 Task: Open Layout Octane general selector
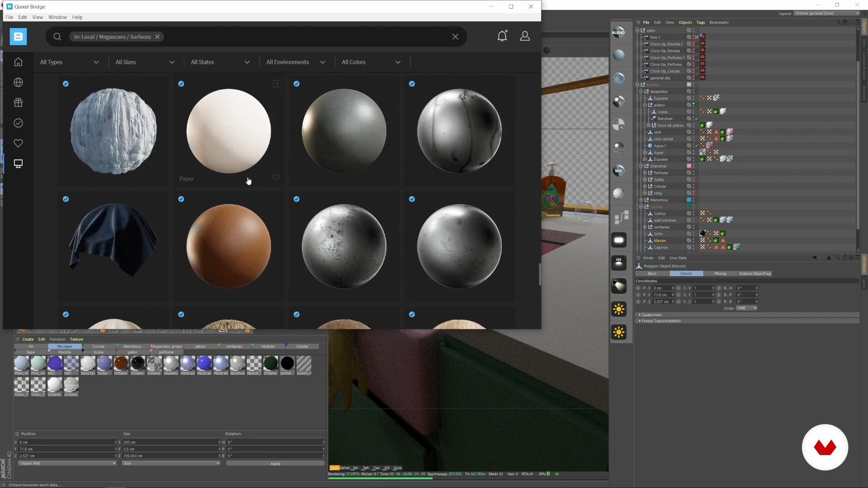(x=827, y=13)
